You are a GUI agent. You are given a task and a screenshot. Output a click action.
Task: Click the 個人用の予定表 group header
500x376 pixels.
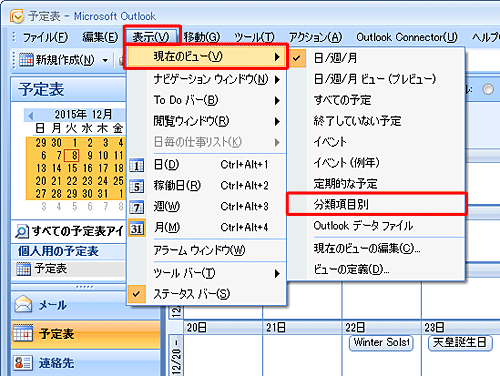click(x=69, y=251)
